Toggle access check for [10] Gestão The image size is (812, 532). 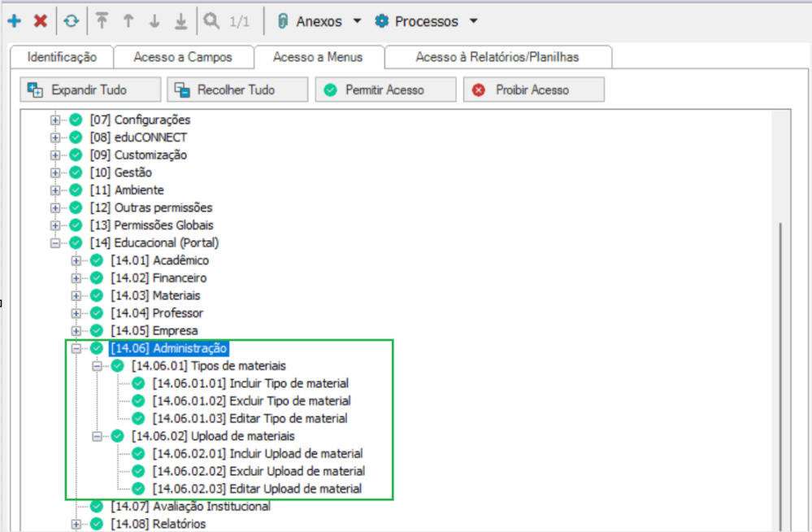click(76, 172)
